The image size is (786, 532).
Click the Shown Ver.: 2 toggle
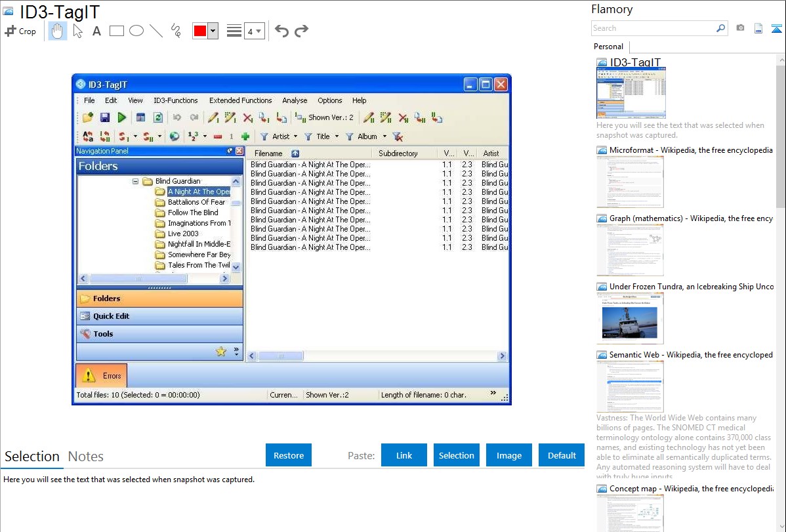325,118
